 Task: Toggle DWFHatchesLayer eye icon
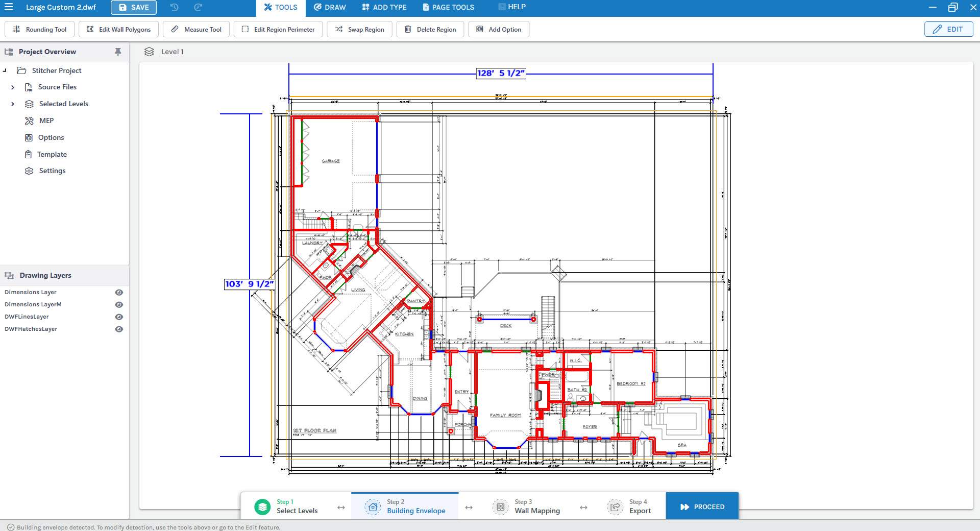pos(119,329)
